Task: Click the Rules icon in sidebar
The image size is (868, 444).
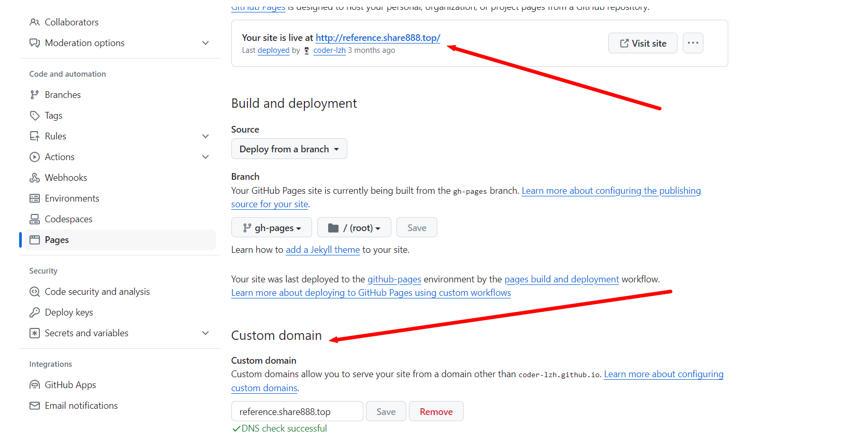Action: [35, 136]
